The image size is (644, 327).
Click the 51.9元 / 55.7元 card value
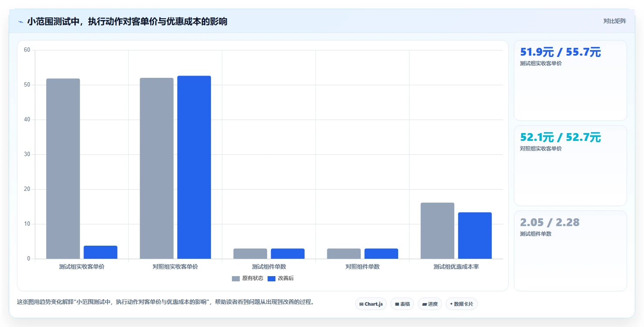[x=560, y=52]
